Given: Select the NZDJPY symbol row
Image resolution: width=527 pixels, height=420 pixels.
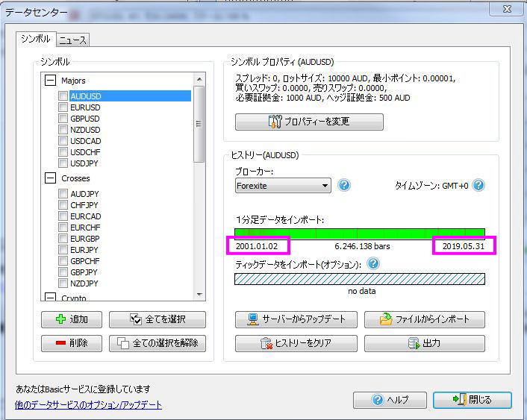Looking at the screenshot, I should tap(84, 283).
